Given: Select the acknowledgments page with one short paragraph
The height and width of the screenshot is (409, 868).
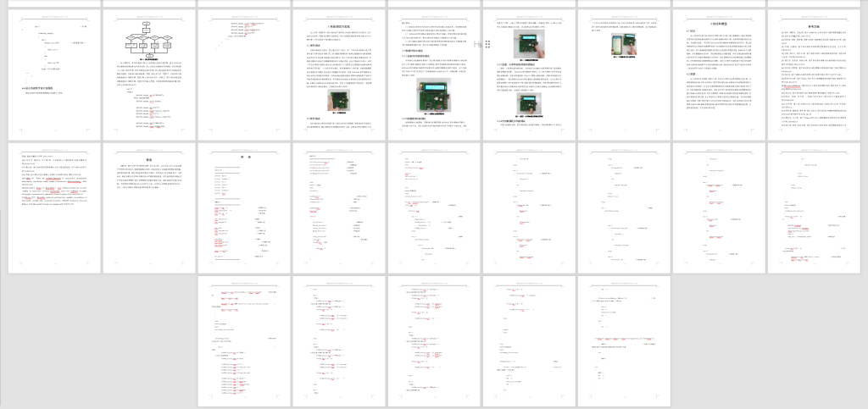Looking at the screenshot, I should click(x=146, y=202).
